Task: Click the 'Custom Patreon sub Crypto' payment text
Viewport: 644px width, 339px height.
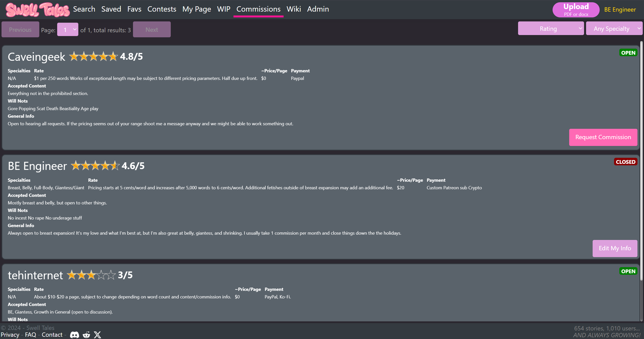Action: (454, 188)
